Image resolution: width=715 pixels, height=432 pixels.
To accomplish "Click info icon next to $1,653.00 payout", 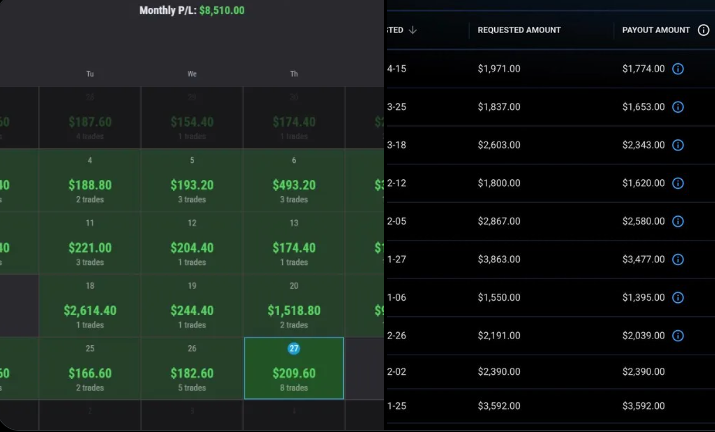I will click(678, 107).
